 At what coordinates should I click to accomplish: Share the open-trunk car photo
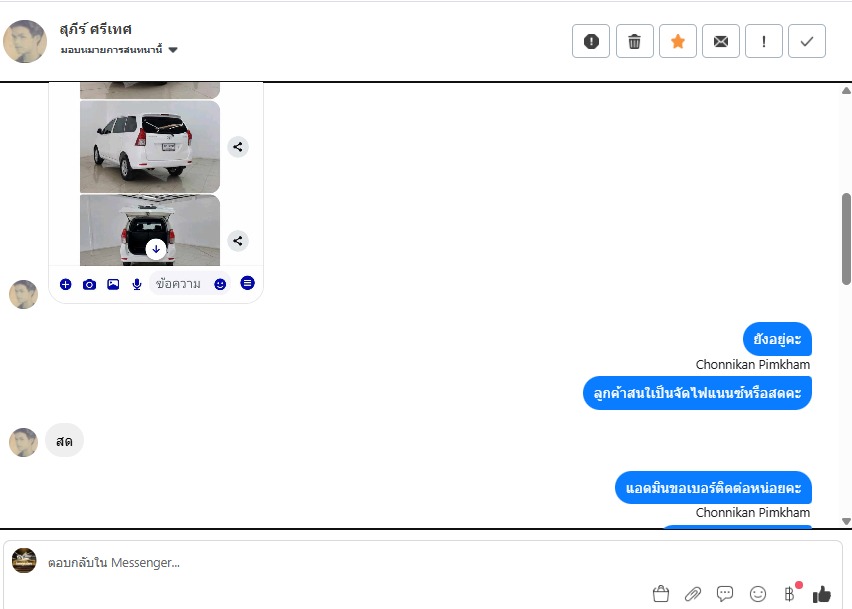tap(238, 241)
